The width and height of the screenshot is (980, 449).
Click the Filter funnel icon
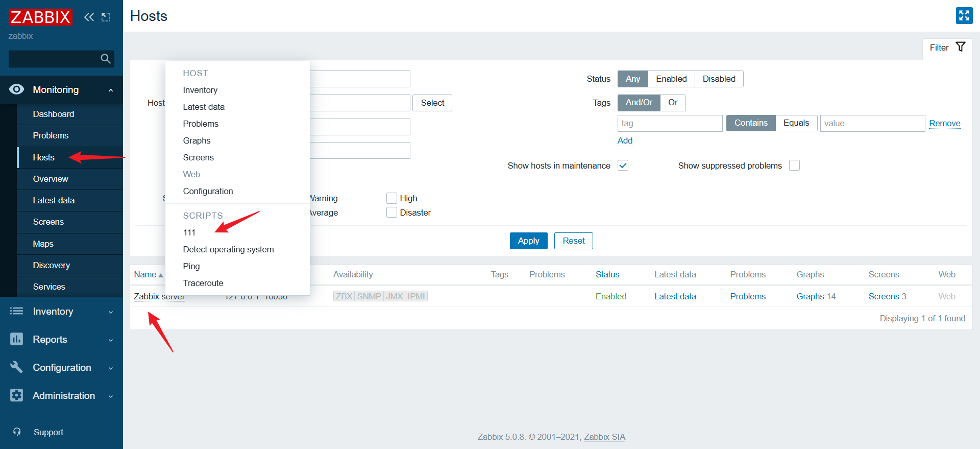tap(960, 47)
